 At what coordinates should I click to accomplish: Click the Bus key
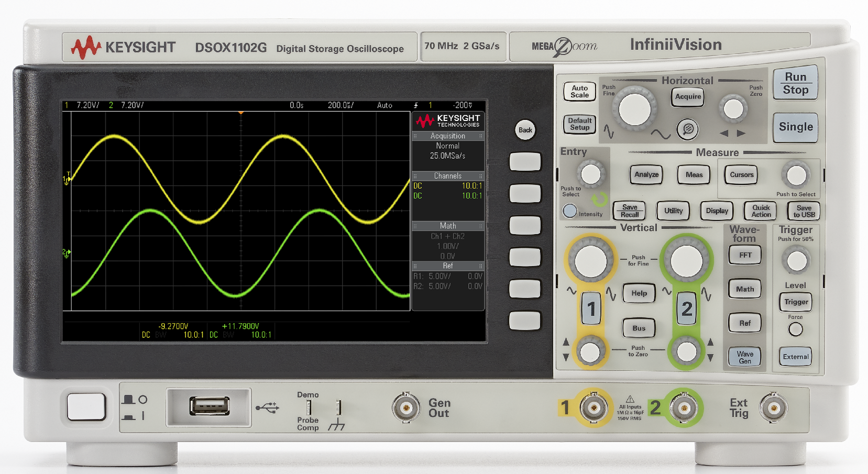[x=639, y=328]
